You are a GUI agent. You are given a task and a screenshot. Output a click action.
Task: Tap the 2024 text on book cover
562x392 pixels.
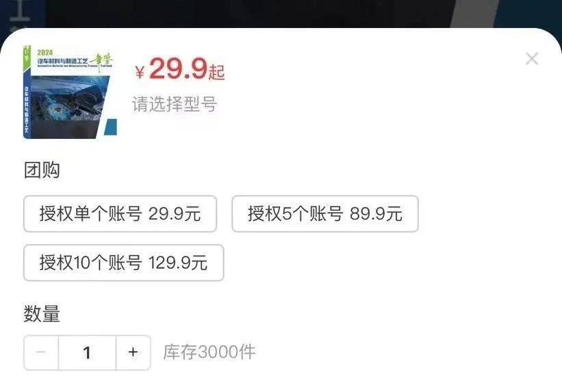[44, 53]
